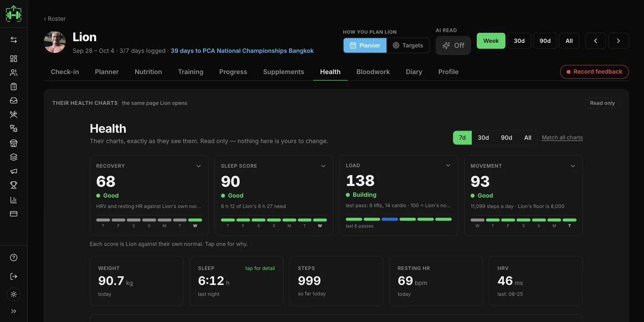Open the dumbbell training icon in sidebar
The width and height of the screenshot is (644, 322).
(14, 129)
